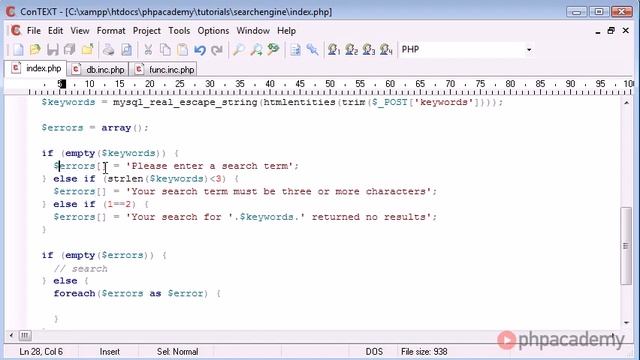Click the horizontal scrollbar thumb
This screenshot has width=640, height=360.
25,336
